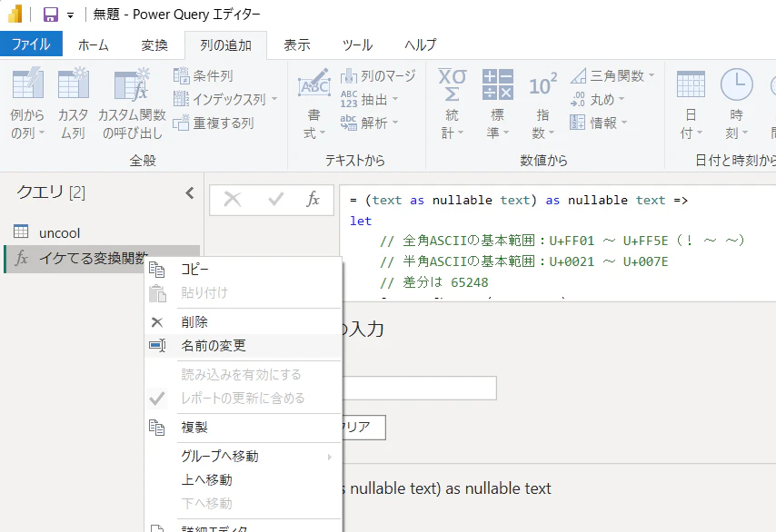Click inside the formula bar code
Screen dimensions: 776x532
[x=558, y=243]
